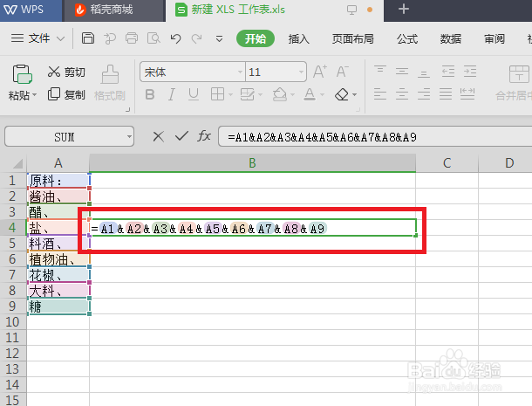Select cell A6 containing 植物油、
This screenshot has height=406, width=532.
click(x=58, y=259)
